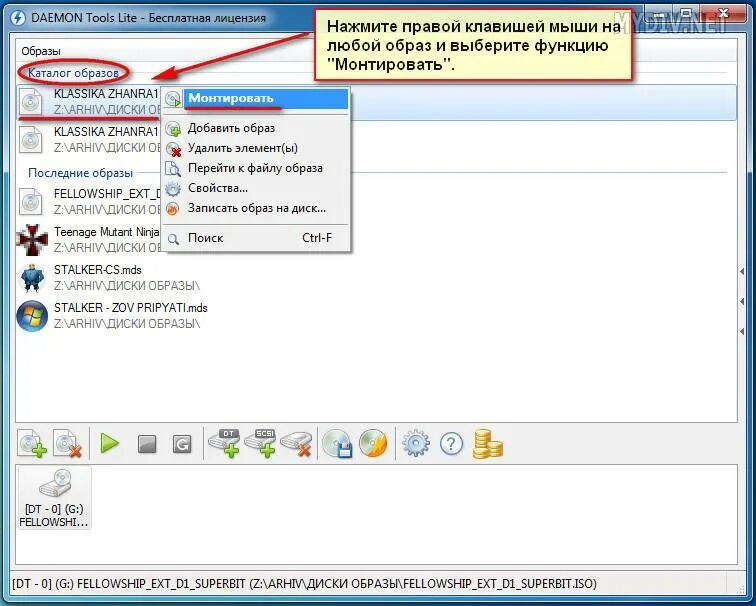Click the Каталог образов group header

pos(73,73)
